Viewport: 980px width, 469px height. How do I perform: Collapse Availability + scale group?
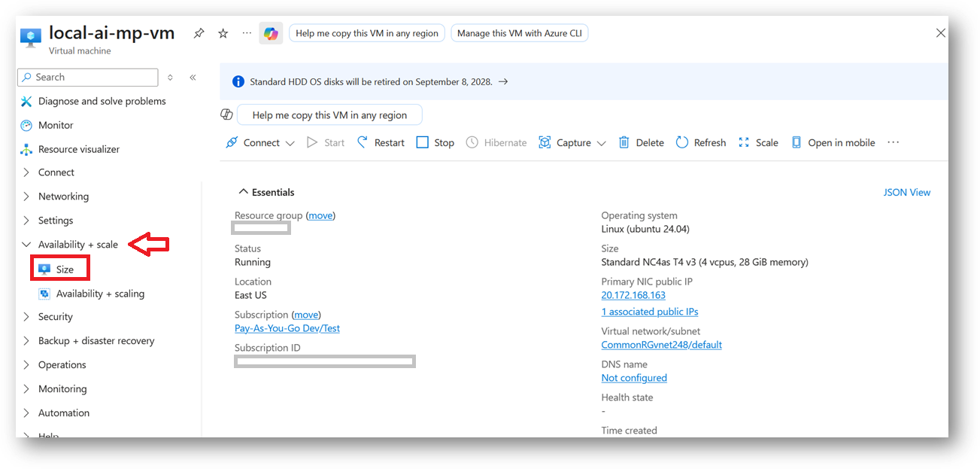coord(26,245)
